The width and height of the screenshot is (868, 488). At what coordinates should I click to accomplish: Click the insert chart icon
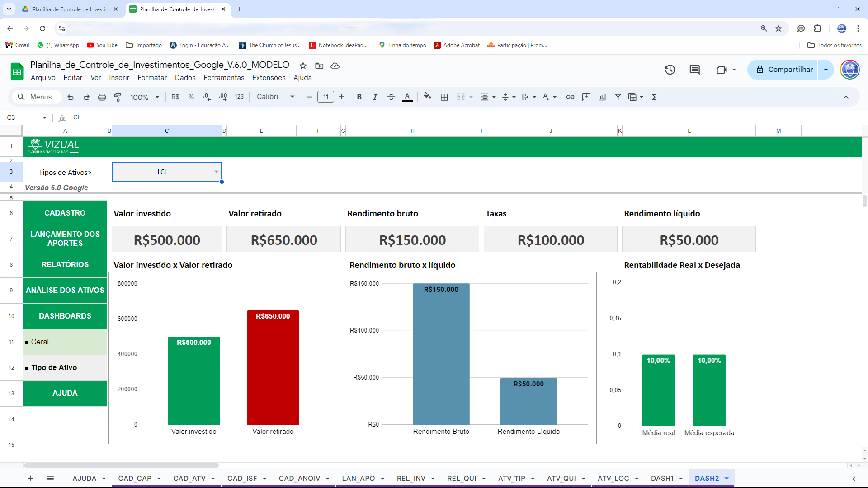pyautogui.click(x=602, y=97)
